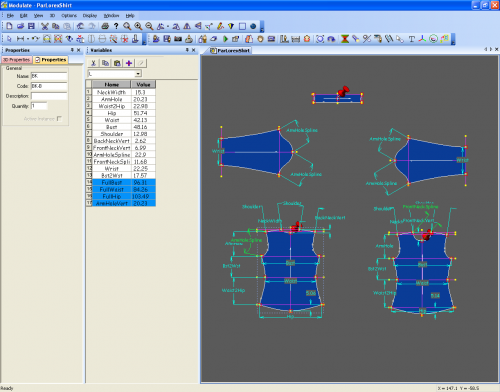Click the Quantity input field
Screen dimensions: 500x392
tap(39, 106)
